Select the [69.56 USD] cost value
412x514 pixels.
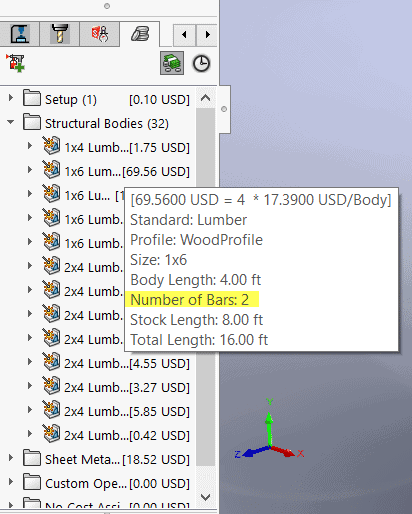pyautogui.click(x=156, y=172)
